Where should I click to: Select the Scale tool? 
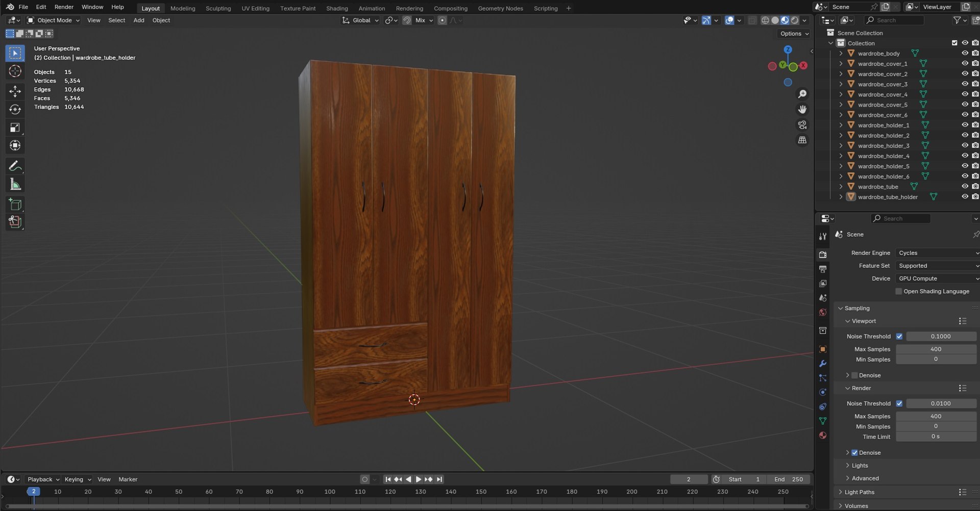click(x=15, y=127)
